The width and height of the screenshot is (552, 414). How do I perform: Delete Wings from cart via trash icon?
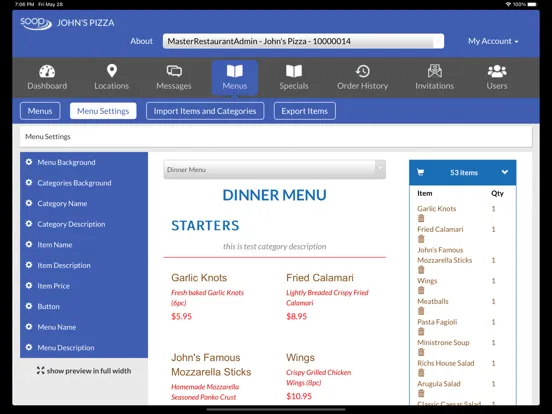pos(421,290)
